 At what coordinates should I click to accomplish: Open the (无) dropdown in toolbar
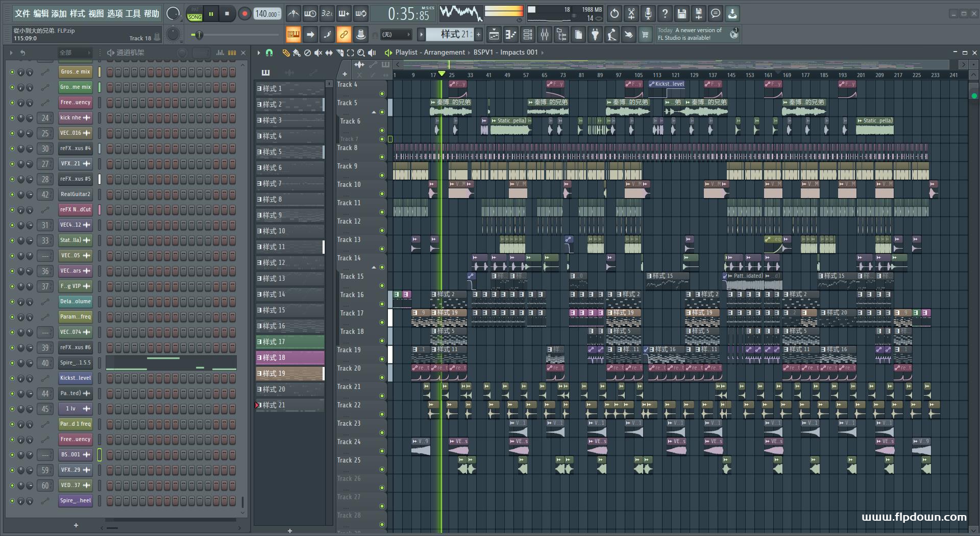point(396,35)
